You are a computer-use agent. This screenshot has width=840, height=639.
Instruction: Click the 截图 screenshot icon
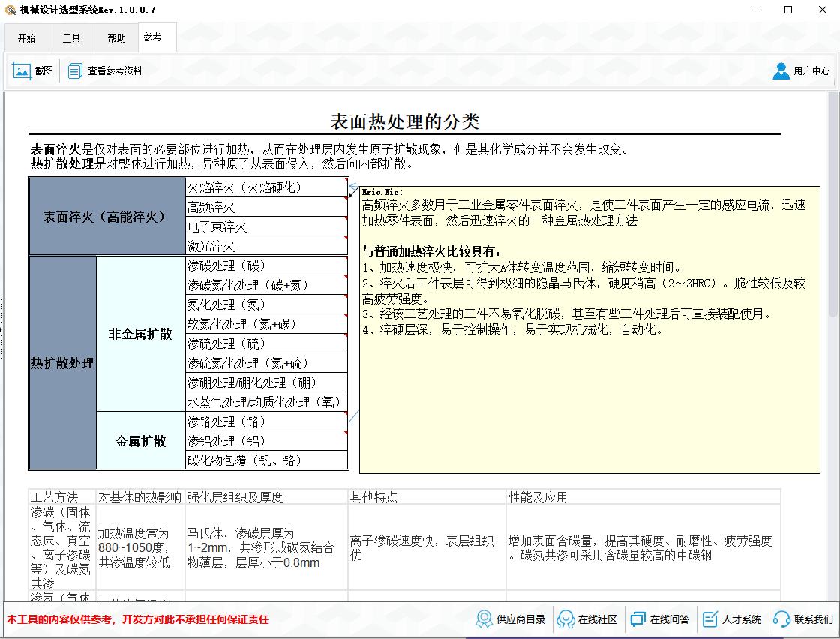click(x=22, y=70)
